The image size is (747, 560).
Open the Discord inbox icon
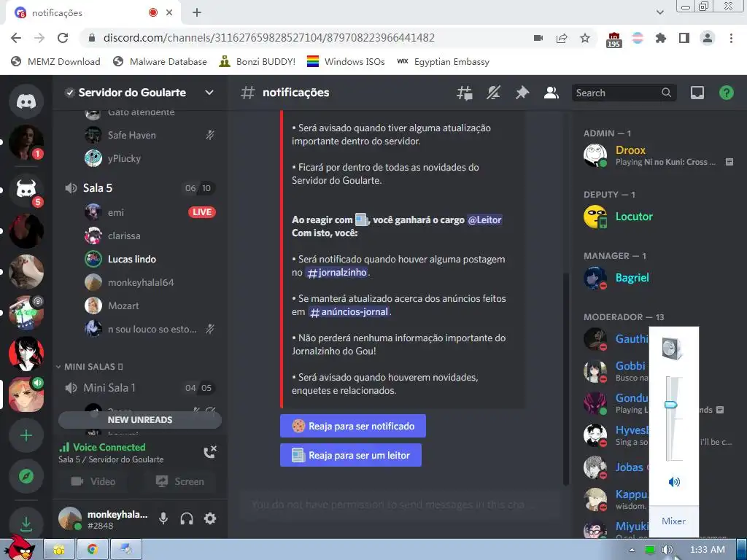[x=697, y=93]
